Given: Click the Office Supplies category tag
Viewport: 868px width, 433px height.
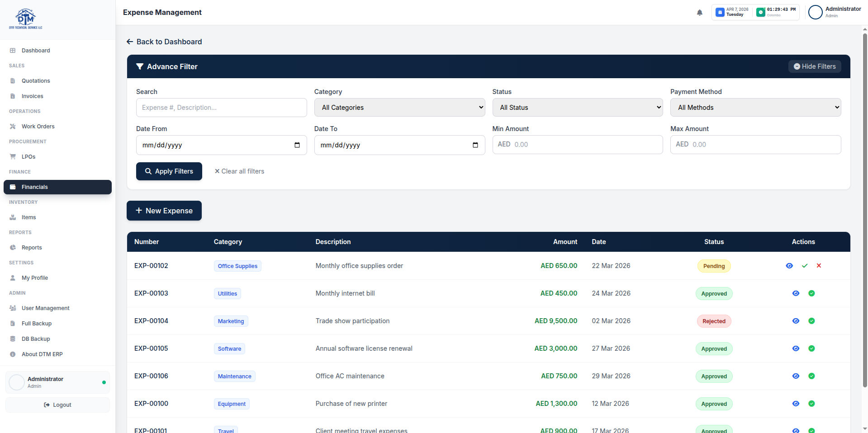Looking at the screenshot, I should pos(237,266).
